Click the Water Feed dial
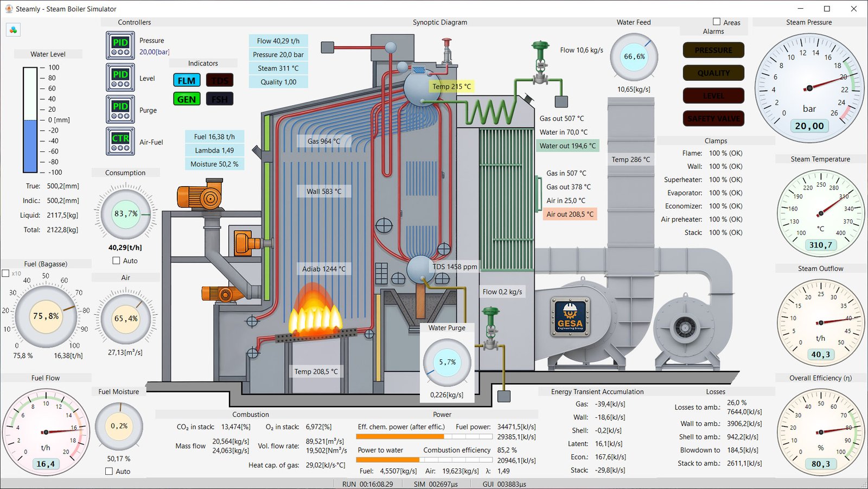 click(634, 57)
